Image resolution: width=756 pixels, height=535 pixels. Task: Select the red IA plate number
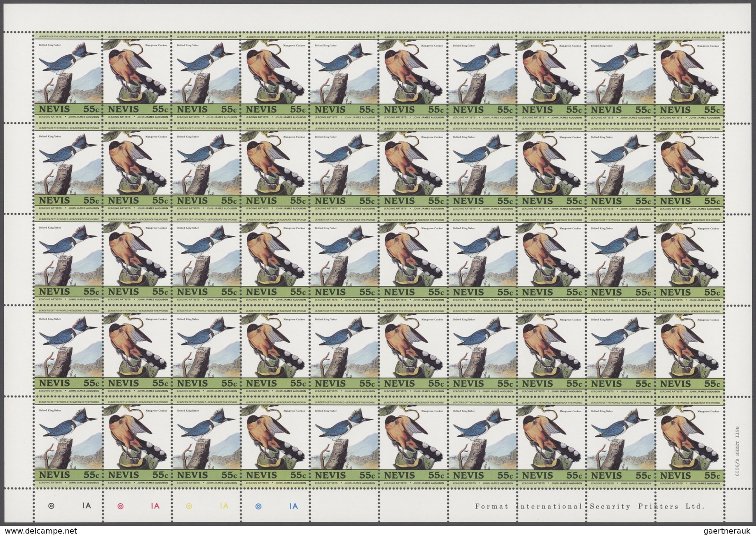coord(155,506)
